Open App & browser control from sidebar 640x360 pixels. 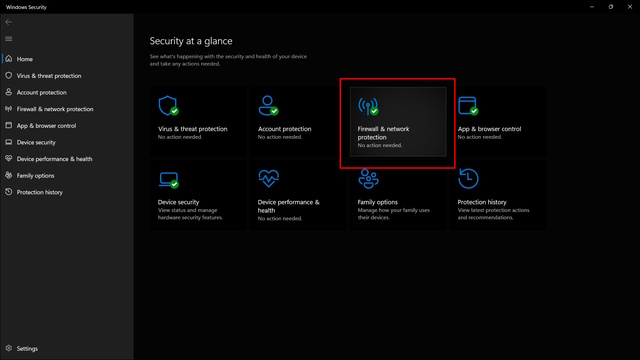point(47,126)
